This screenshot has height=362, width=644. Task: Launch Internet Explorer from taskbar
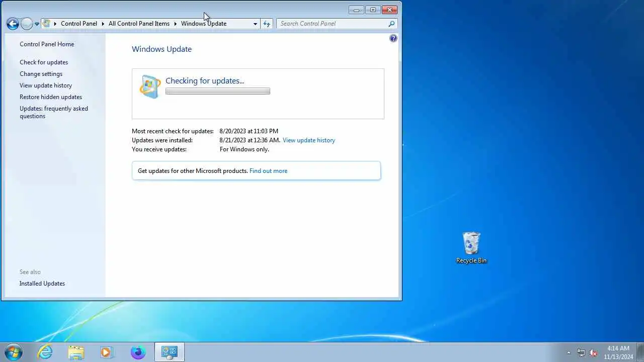(x=45, y=352)
